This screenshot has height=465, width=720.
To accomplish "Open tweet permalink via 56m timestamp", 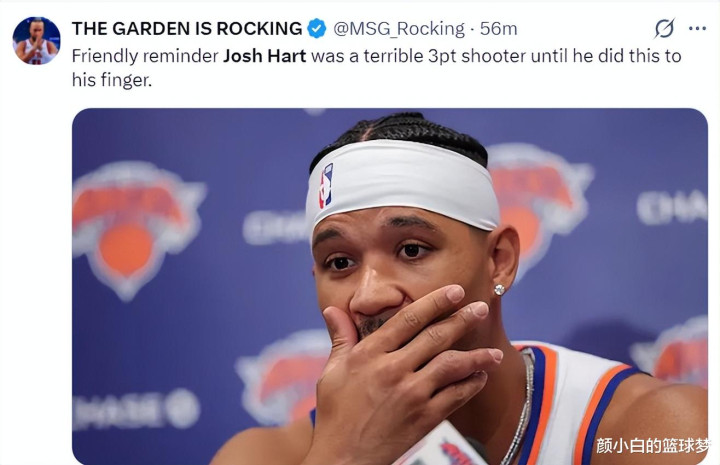I will coord(499,28).
